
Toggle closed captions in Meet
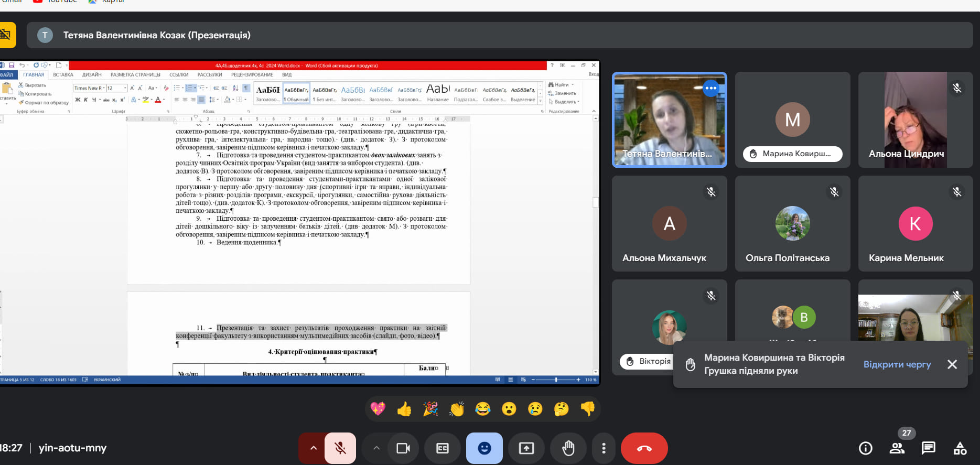click(x=443, y=448)
